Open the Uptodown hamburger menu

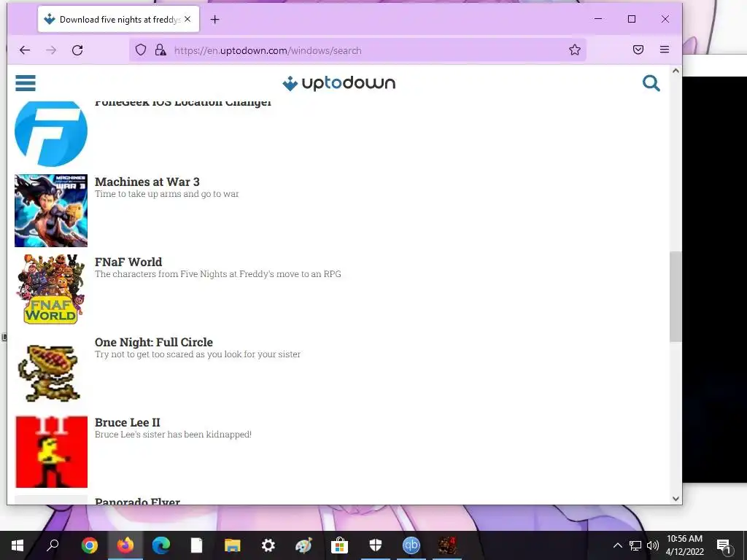coord(26,83)
